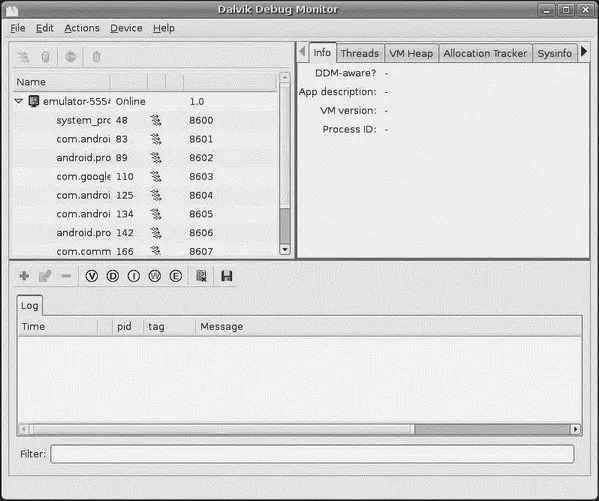Click the Name column header
The height and width of the screenshot is (501, 599).
click(x=62, y=82)
